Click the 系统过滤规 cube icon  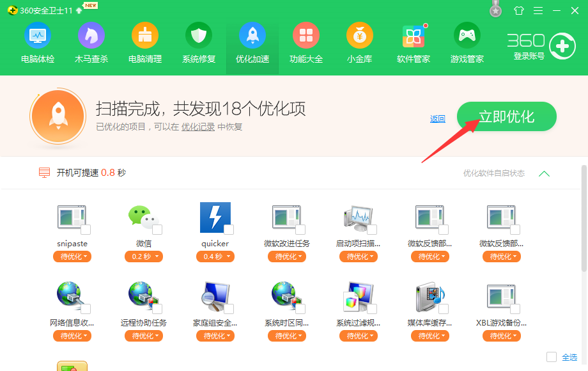click(x=358, y=296)
